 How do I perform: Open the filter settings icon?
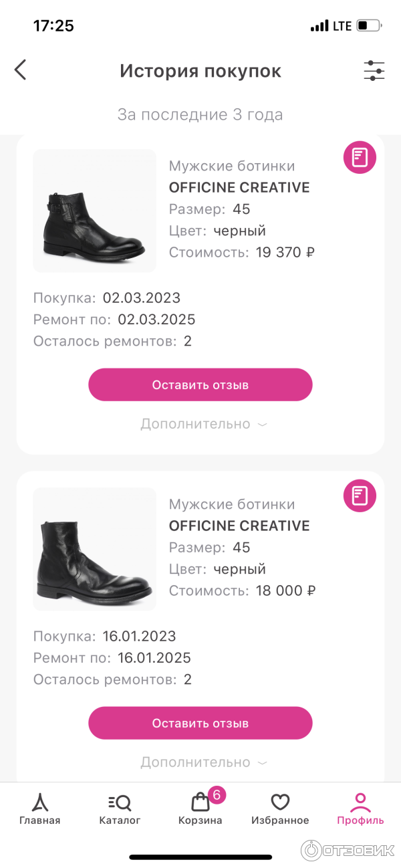[374, 70]
